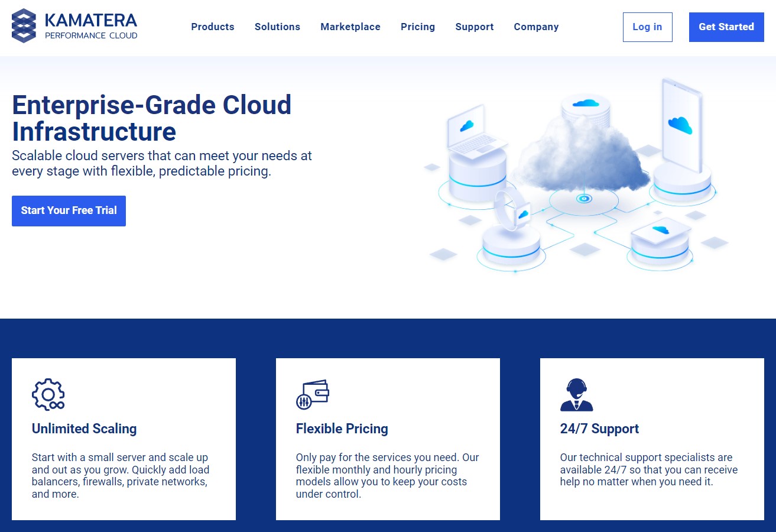Select the Unlimited Scaling heading
The width and height of the screenshot is (776, 532).
pyautogui.click(x=84, y=429)
